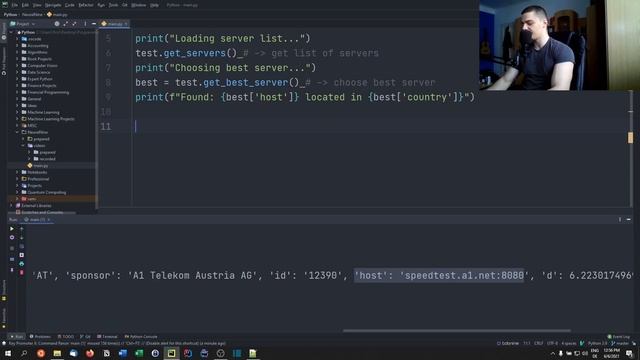
Task: Expand the Computer Vision folder
Action: pos(17,66)
